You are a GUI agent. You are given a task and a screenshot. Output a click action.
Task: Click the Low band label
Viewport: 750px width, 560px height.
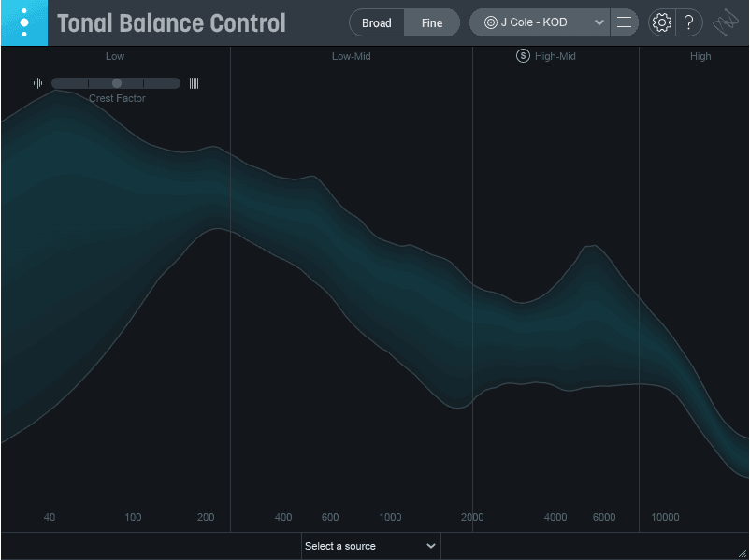click(115, 56)
